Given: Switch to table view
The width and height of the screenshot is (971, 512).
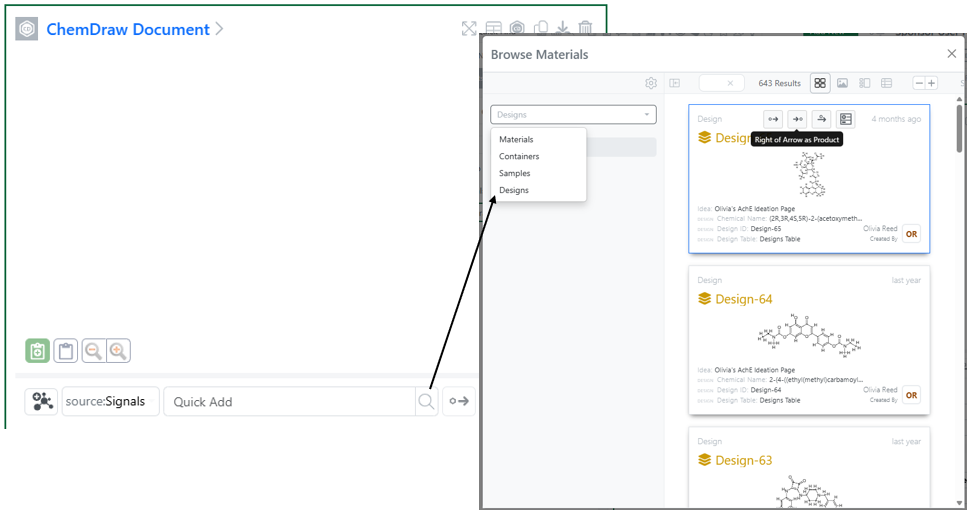Looking at the screenshot, I should tap(887, 83).
